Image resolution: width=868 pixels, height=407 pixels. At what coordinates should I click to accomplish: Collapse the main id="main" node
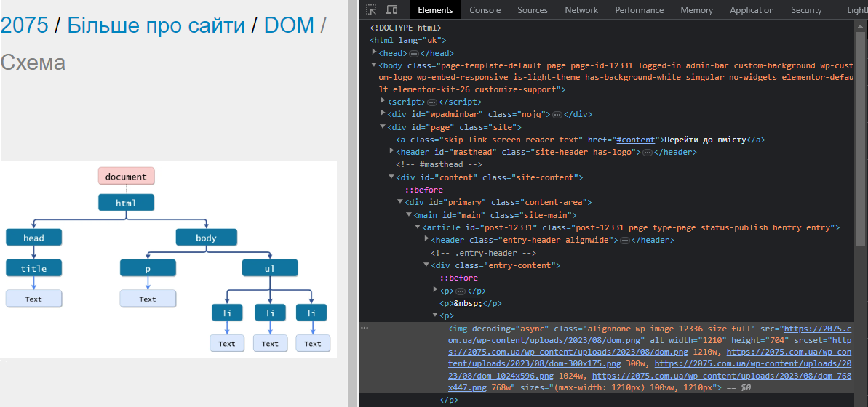pyautogui.click(x=409, y=214)
